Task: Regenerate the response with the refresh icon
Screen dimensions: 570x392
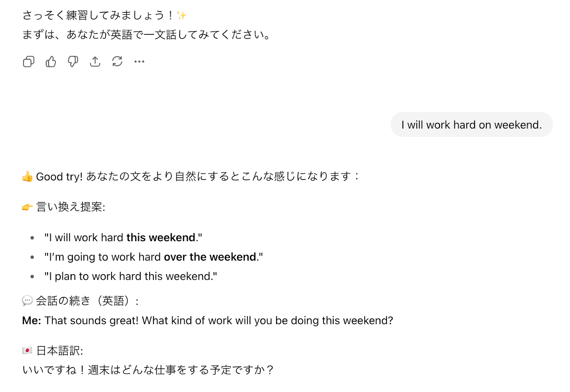Action: (x=117, y=62)
